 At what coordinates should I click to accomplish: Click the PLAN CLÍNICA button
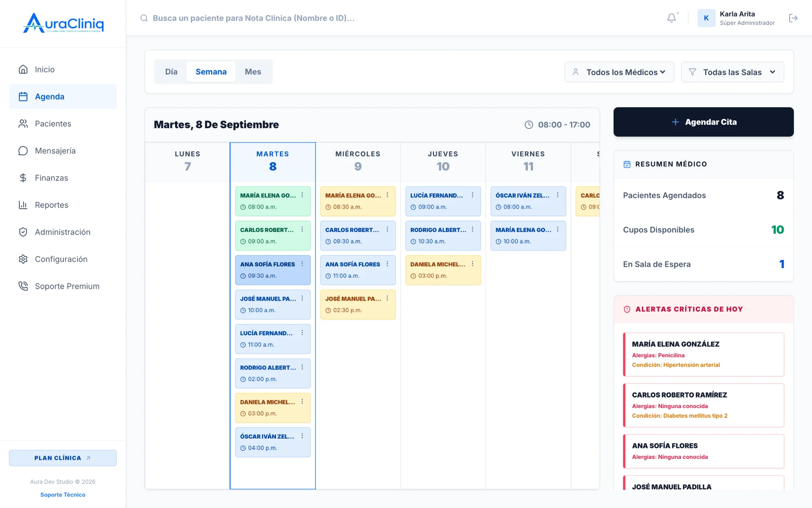63,458
